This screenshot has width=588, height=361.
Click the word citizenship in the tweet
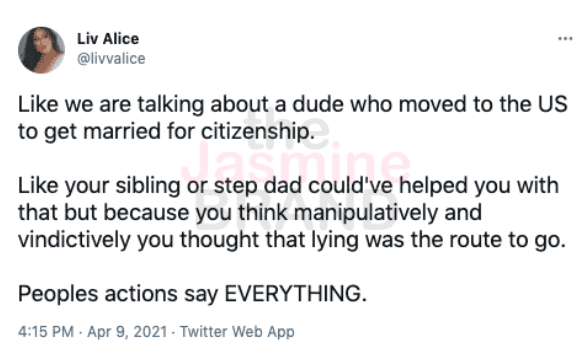(x=258, y=132)
